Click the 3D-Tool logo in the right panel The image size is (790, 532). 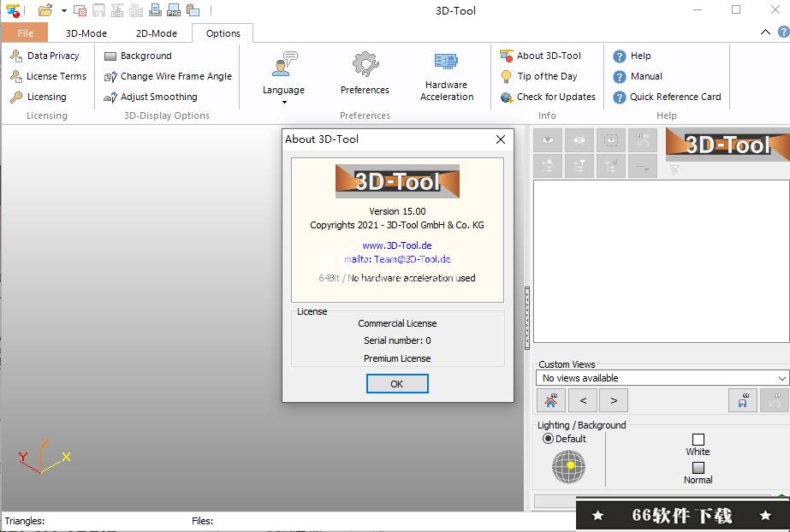[x=728, y=145]
